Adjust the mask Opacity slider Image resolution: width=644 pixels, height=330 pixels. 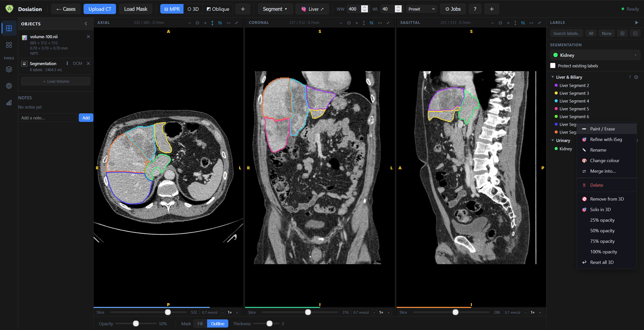(x=136, y=323)
